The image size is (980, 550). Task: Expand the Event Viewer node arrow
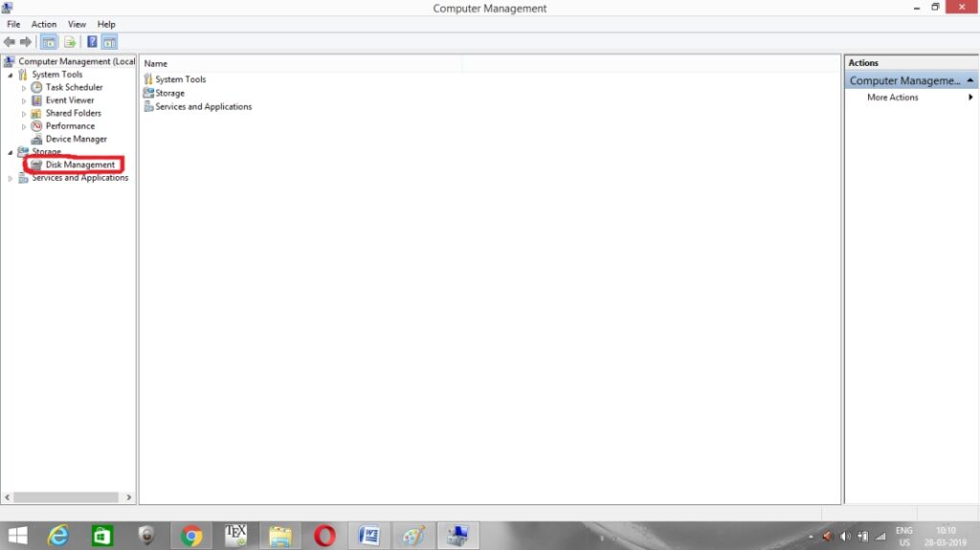tap(24, 100)
